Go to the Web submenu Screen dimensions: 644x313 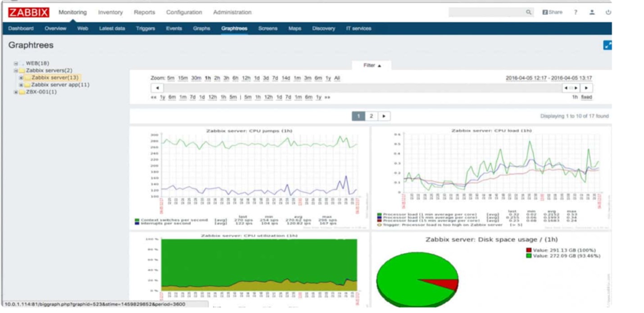[82, 28]
